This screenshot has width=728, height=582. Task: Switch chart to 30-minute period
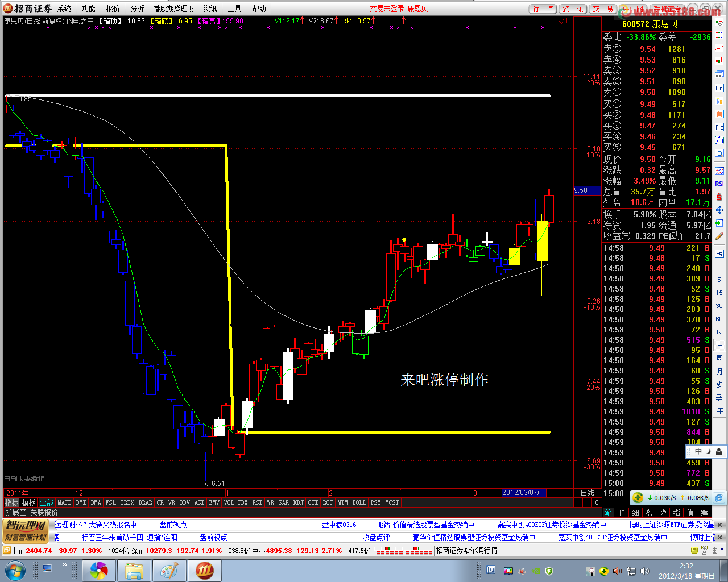tap(719, 306)
